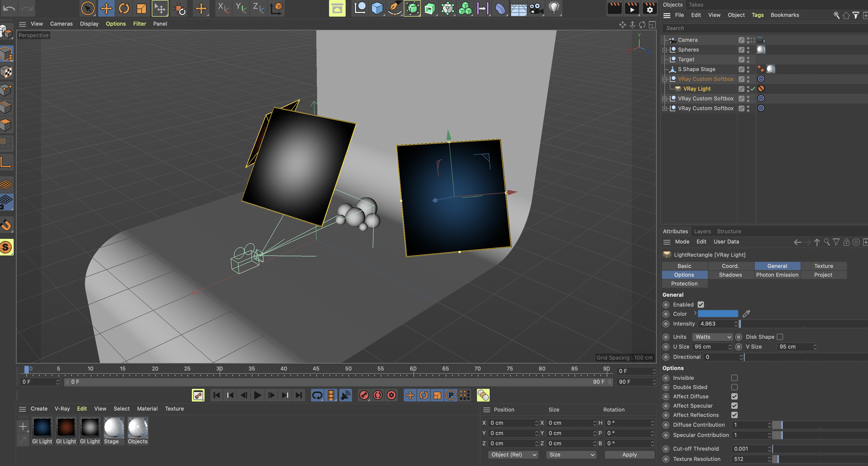Select the Rotate tool in top toolbar

pyautogui.click(x=124, y=9)
